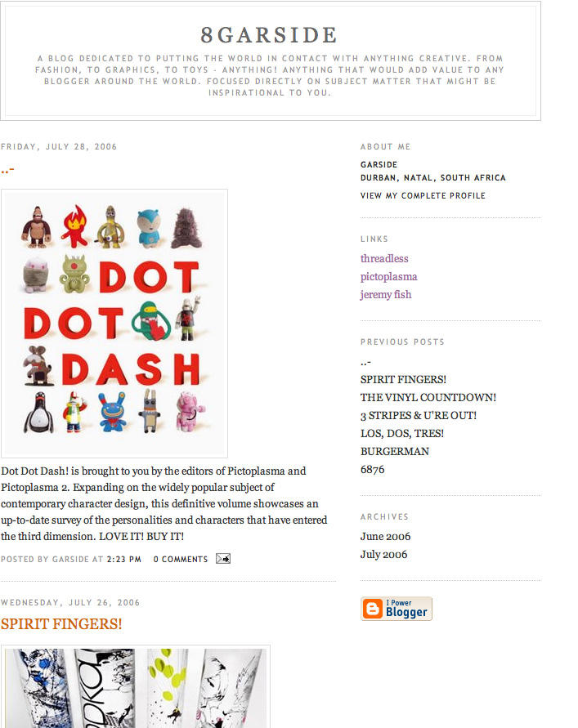
Task: Click the I Power Blogger badge
Action: click(x=397, y=609)
